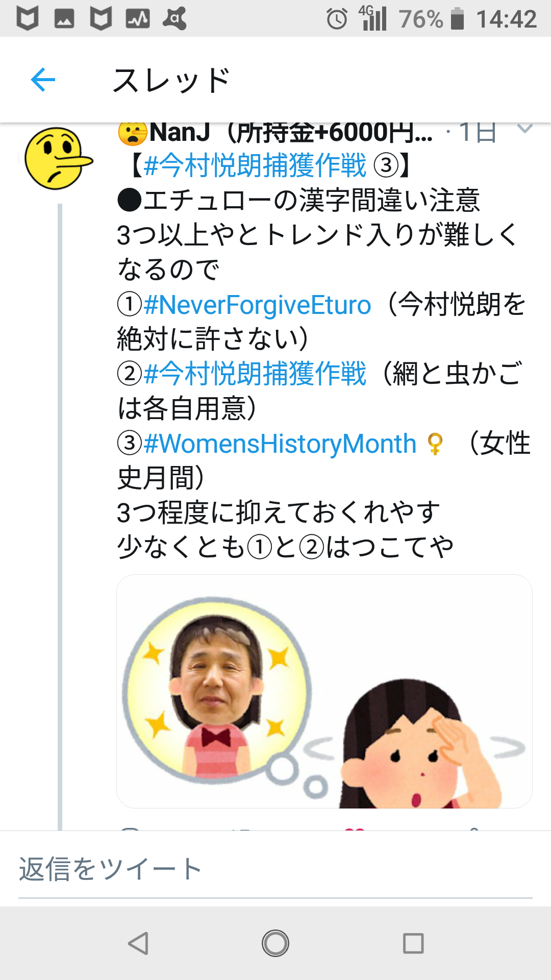The height and width of the screenshot is (980, 551).
Task: Tap the Android home circle button
Action: click(x=275, y=943)
